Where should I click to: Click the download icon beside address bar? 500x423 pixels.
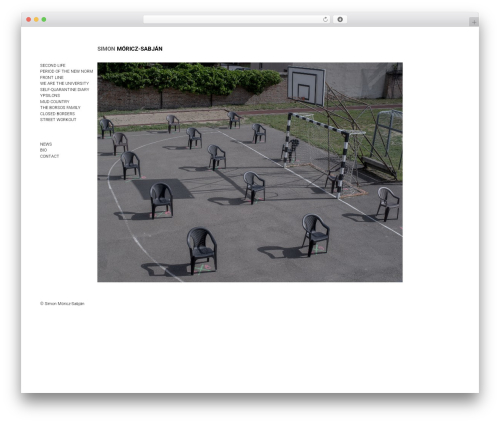click(x=340, y=19)
